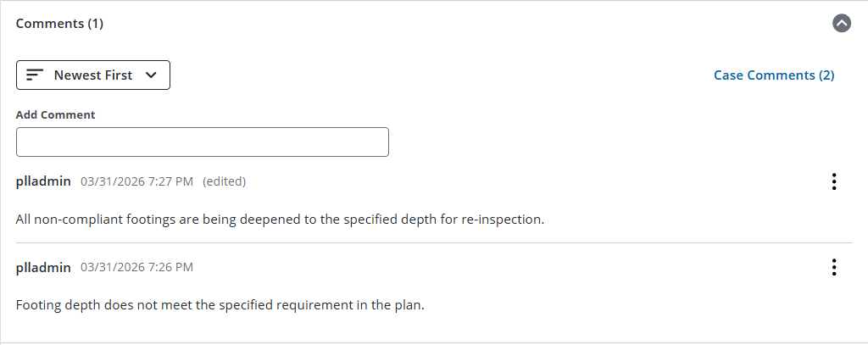Screen dimensions: 868x345
Task: Click the (edited) indicator on the newest comment
Action: click(x=224, y=181)
